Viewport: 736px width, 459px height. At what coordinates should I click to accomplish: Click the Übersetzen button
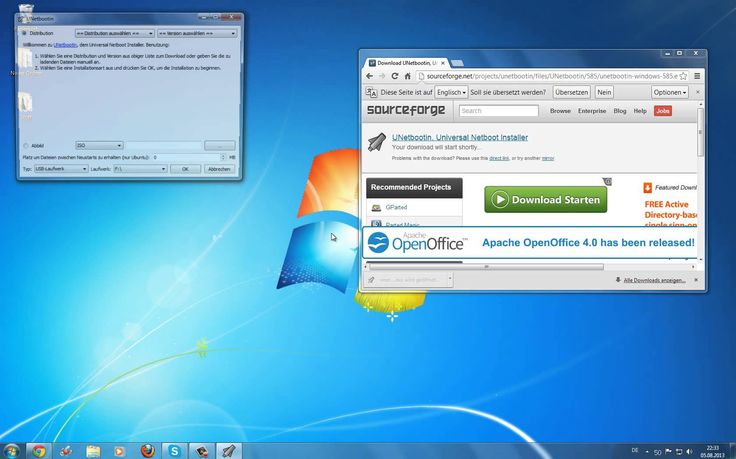pyautogui.click(x=571, y=92)
